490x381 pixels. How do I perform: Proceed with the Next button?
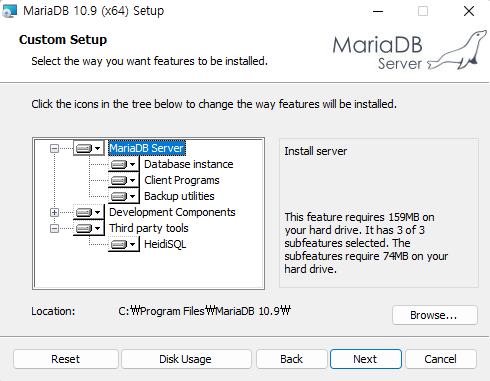pos(366,359)
